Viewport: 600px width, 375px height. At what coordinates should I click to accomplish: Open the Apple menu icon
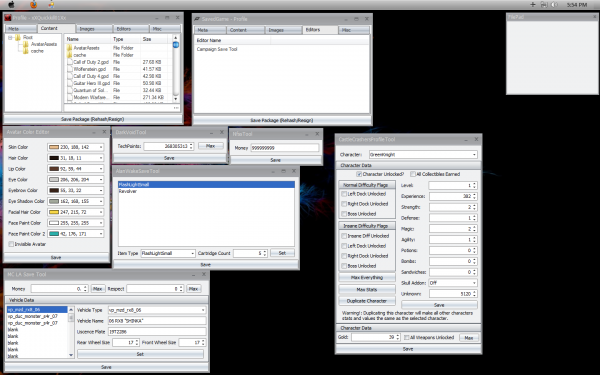pyautogui.click(x=12, y=5)
